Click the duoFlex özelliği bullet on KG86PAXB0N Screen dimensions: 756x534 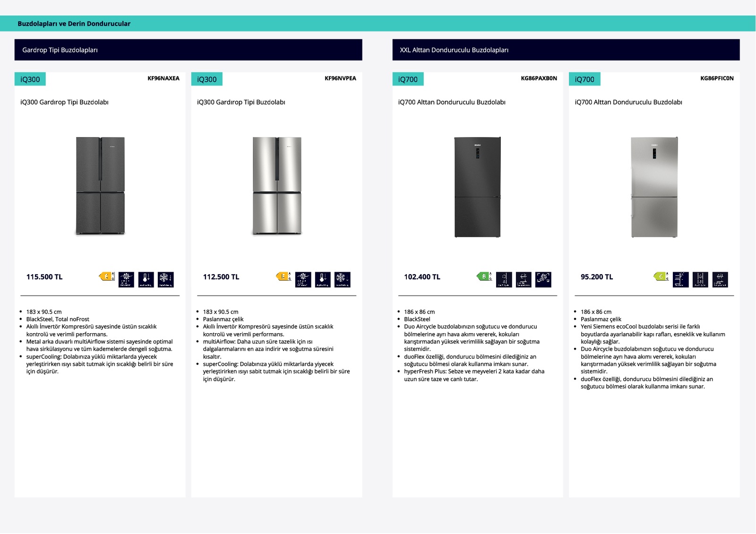[x=470, y=360]
